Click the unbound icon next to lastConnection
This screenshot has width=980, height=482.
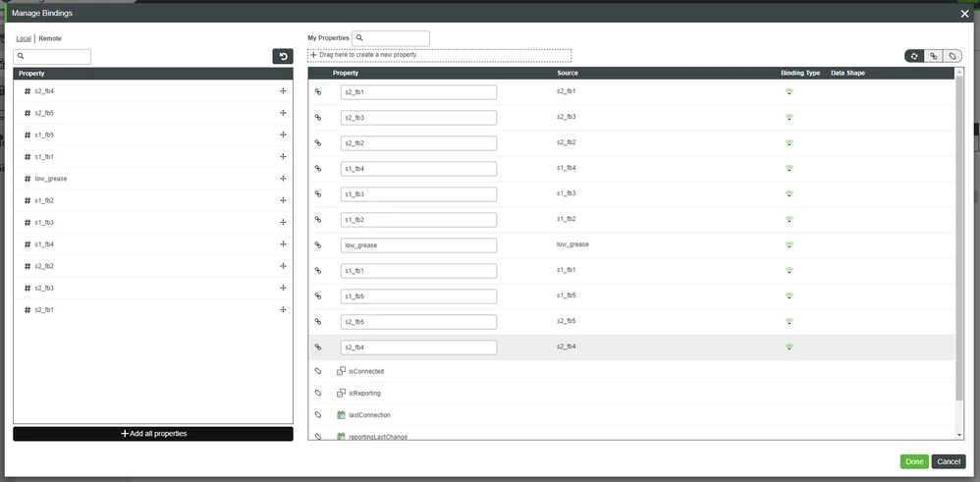[317, 415]
